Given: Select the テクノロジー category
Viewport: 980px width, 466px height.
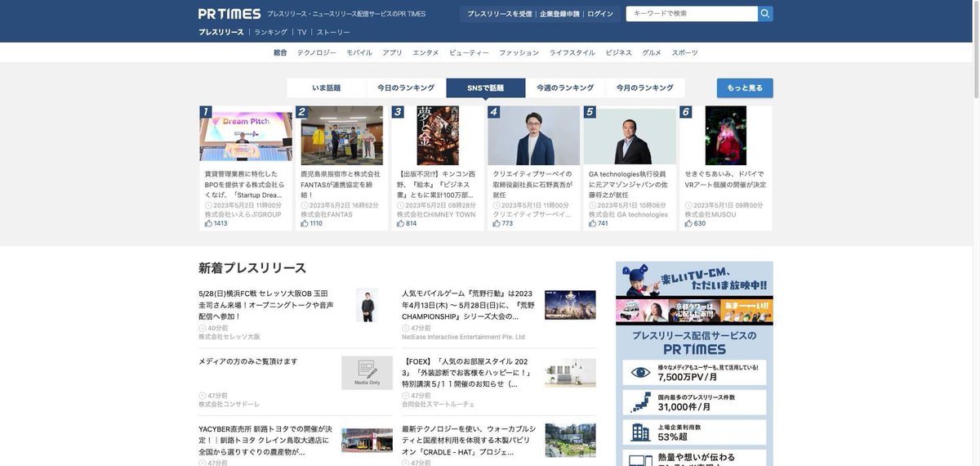Looking at the screenshot, I should tap(317, 52).
